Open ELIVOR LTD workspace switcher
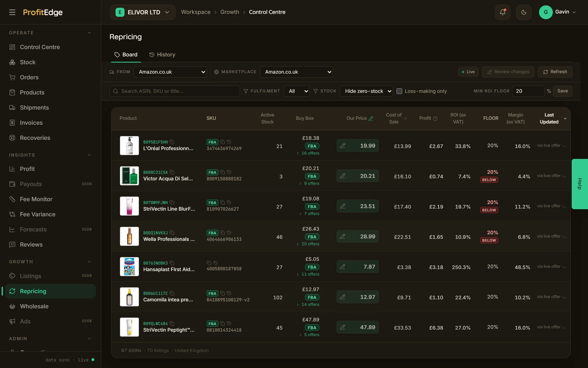Screen dimensions: 588x368 [x=143, y=12]
